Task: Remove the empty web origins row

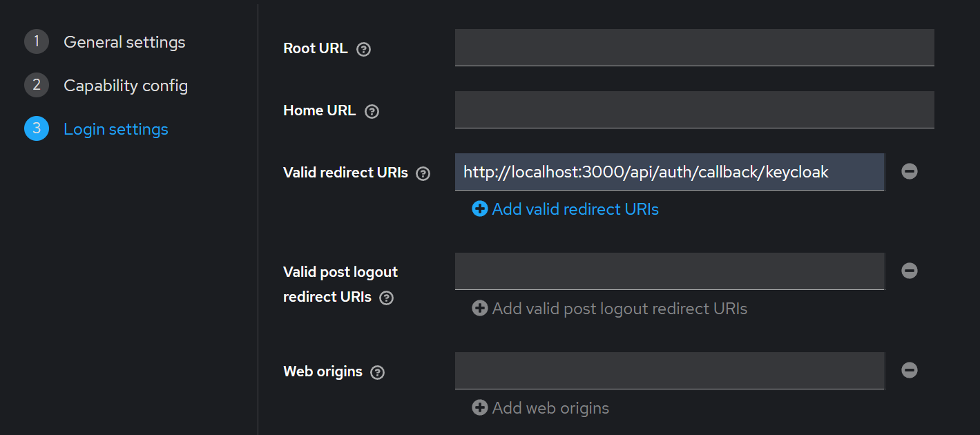Action: [x=909, y=370]
